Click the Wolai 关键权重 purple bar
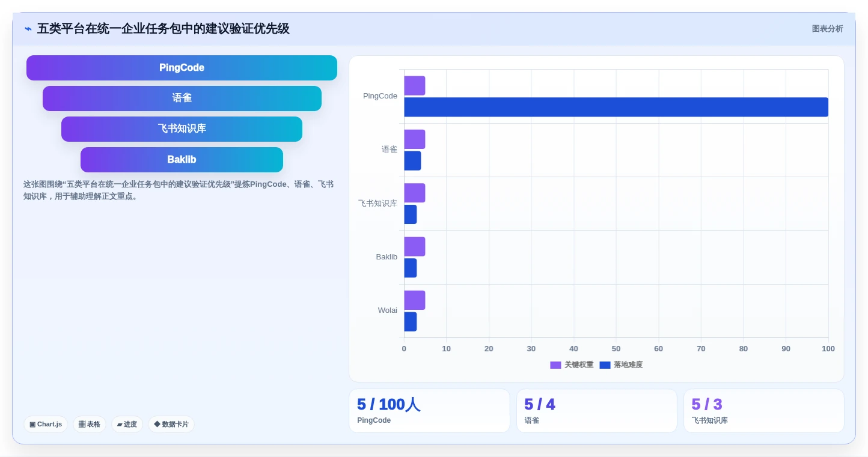The height and width of the screenshot is (457, 868). (415, 300)
